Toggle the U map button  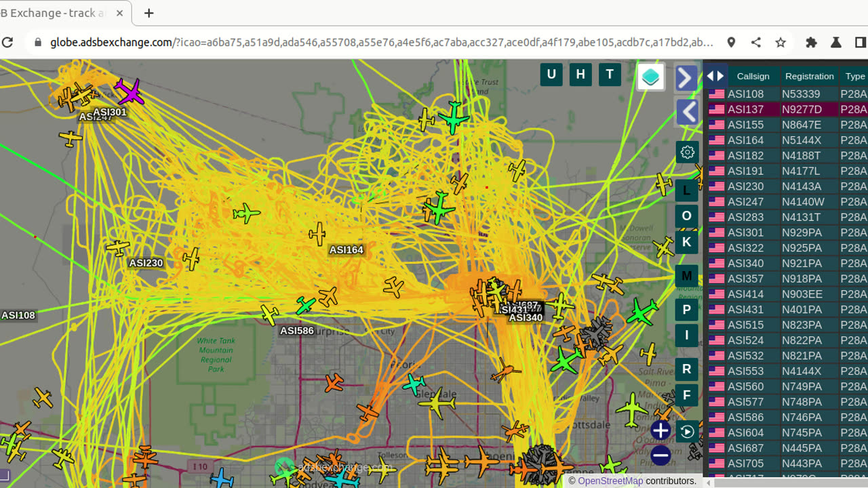tap(551, 75)
